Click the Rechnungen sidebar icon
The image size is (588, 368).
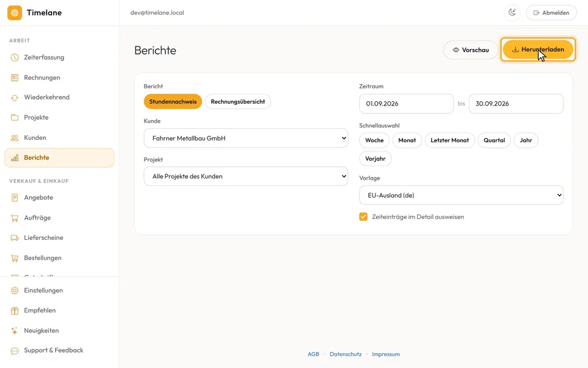[x=15, y=78]
